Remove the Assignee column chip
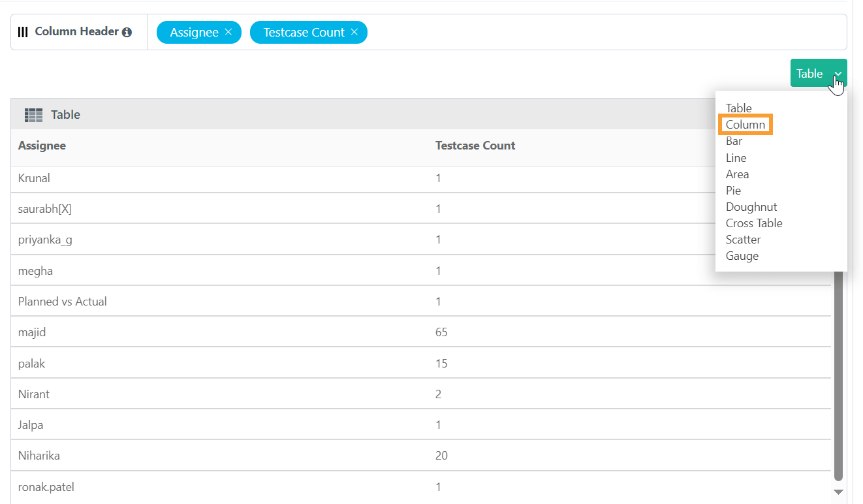The image size is (863, 504). tap(228, 32)
